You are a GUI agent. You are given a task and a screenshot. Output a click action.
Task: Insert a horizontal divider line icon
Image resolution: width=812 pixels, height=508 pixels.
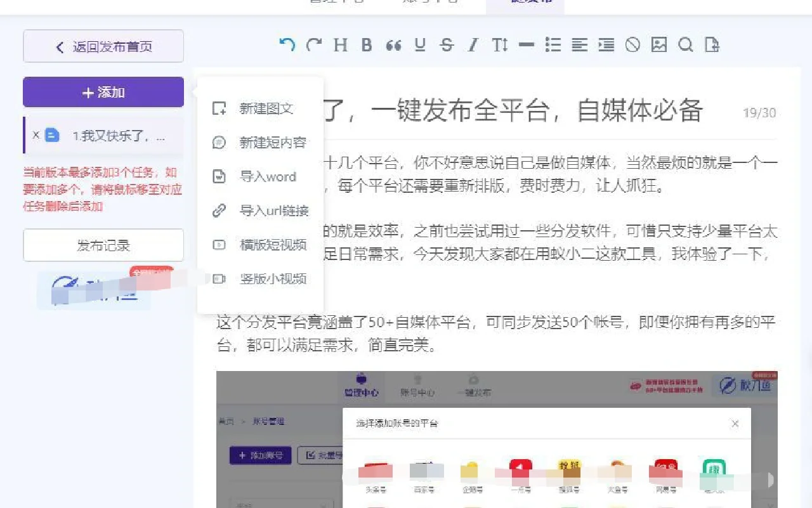click(527, 45)
